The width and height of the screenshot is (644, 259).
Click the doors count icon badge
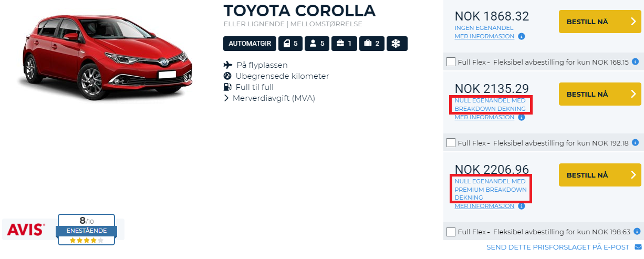point(290,44)
